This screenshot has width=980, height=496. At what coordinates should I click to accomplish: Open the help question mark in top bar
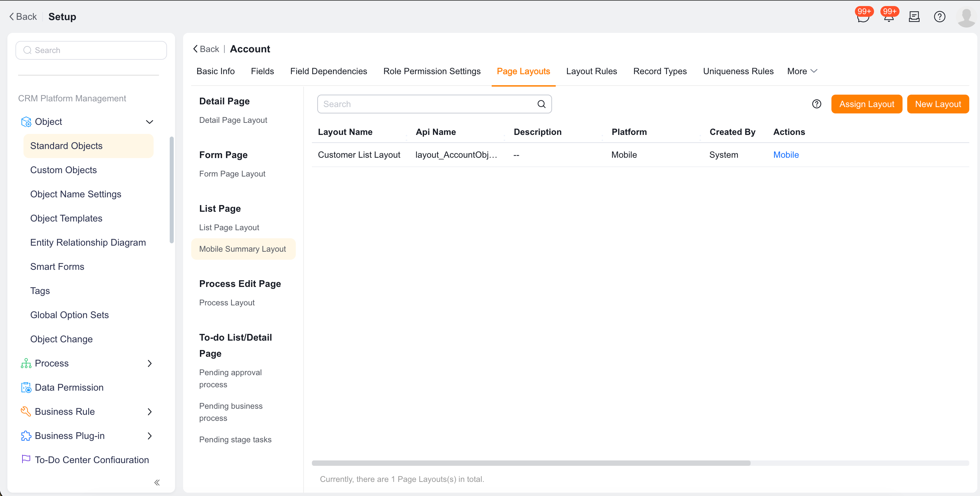tap(940, 17)
